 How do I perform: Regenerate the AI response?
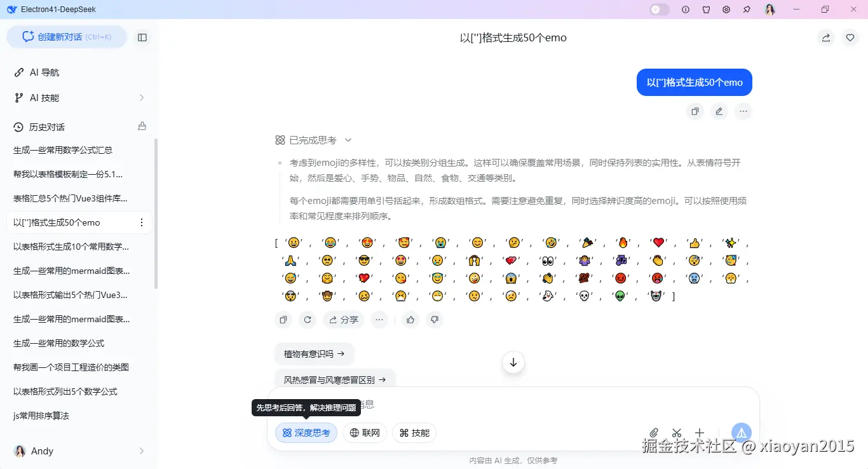(308, 320)
